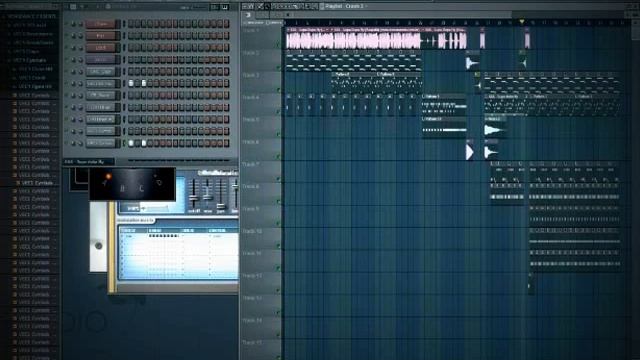Switch channel rack to step grid view button
The height and width of the screenshot is (360, 640).
coord(215,7)
